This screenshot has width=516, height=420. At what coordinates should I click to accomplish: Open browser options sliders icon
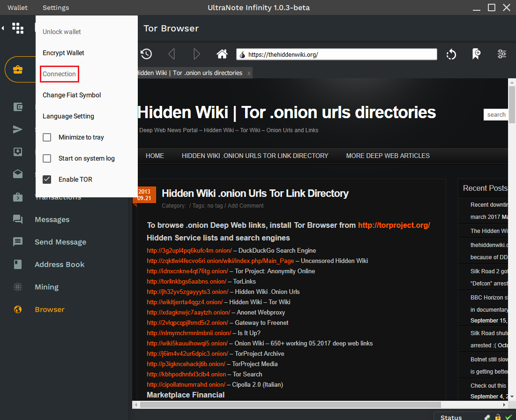click(502, 54)
